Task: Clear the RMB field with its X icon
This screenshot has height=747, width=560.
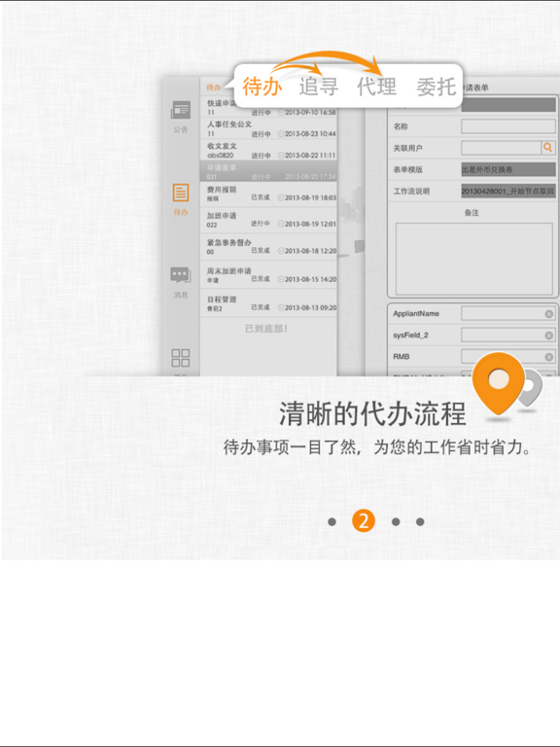Action: pyautogui.click(x=548, y=357)
